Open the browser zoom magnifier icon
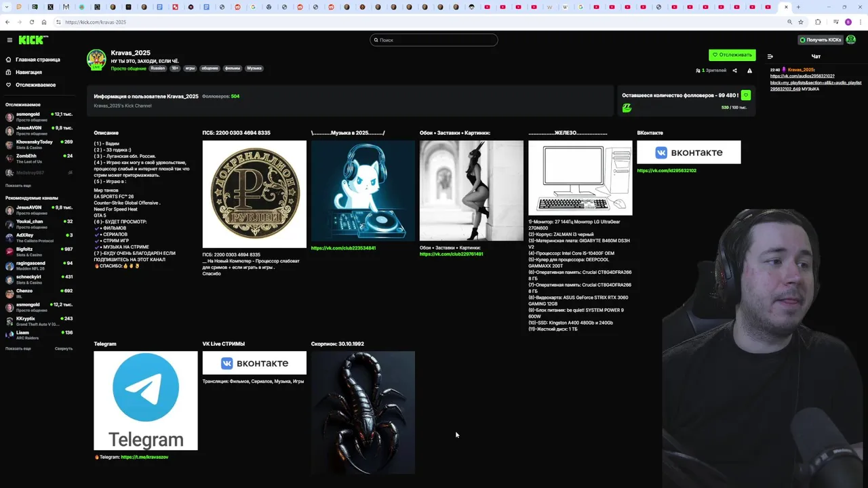 789,22
